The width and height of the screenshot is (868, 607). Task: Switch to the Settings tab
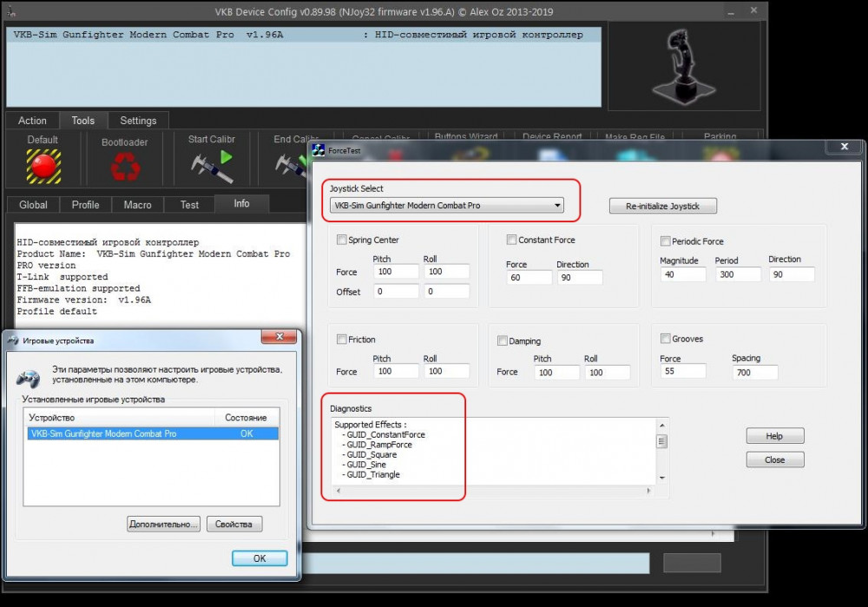(138, 121)
